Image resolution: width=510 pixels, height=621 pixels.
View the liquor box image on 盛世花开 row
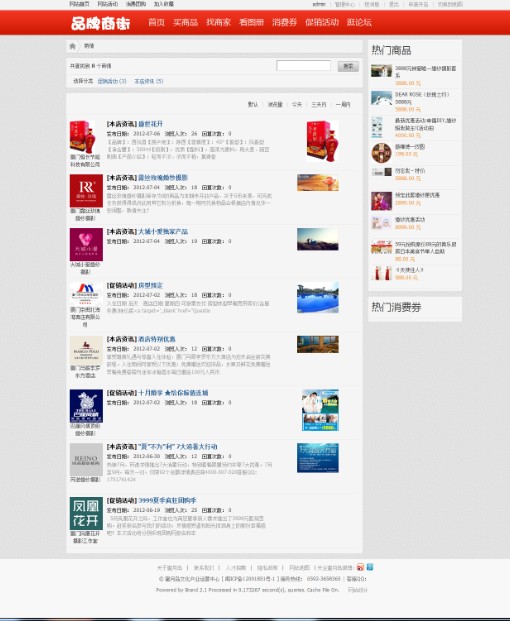click(x=323, y=141)
